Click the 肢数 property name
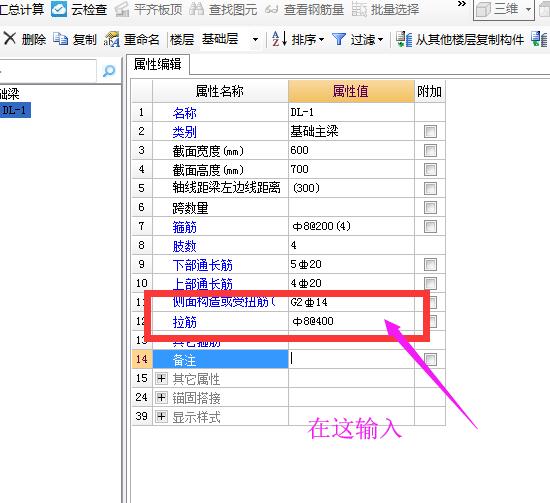 [185, 246]
